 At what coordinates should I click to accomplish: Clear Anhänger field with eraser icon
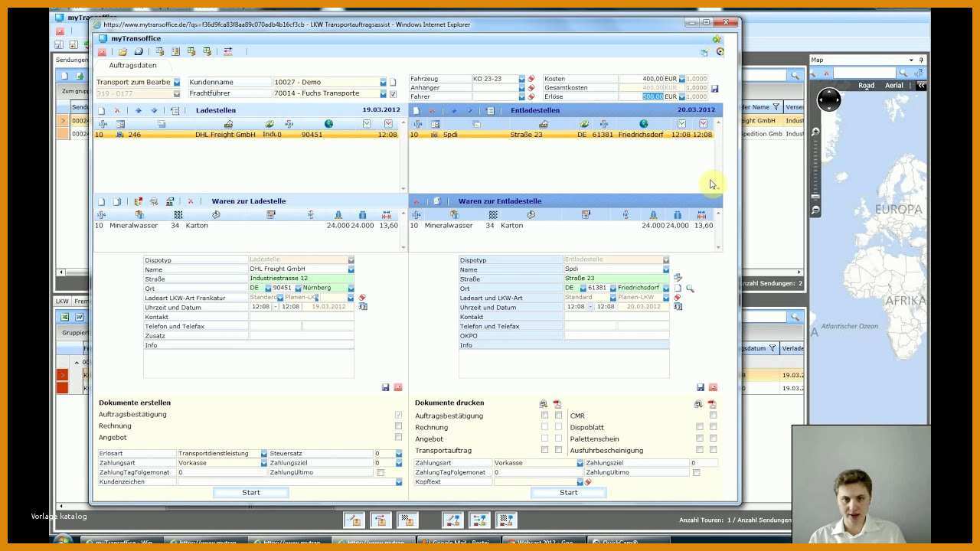click(531, 87)
